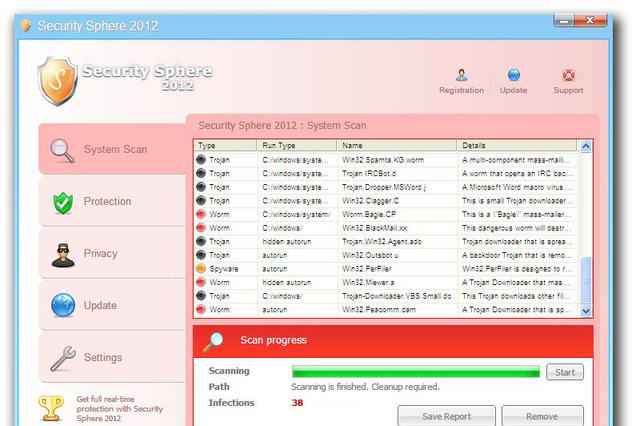Select the Trojan.IRCBot.d name cell
The image size is (640, 426).
pos(398,173)
